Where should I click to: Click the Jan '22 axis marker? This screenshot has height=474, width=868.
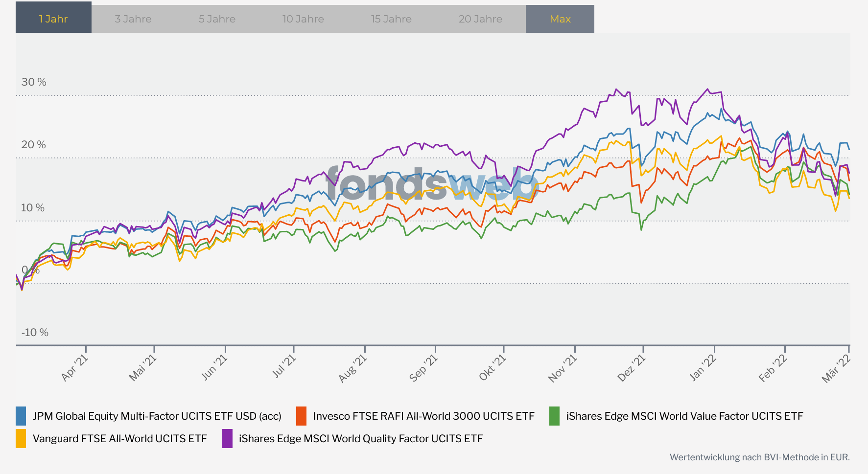703,368
